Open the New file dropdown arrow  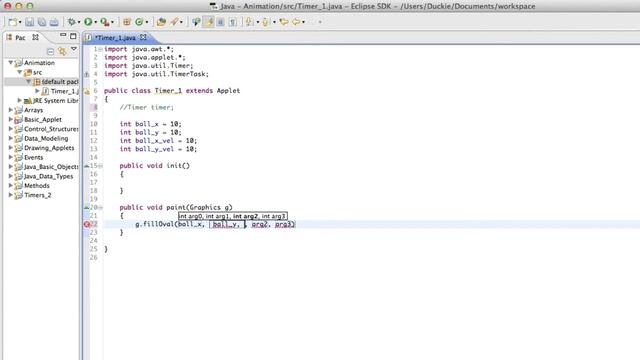(x=20, y=22)
